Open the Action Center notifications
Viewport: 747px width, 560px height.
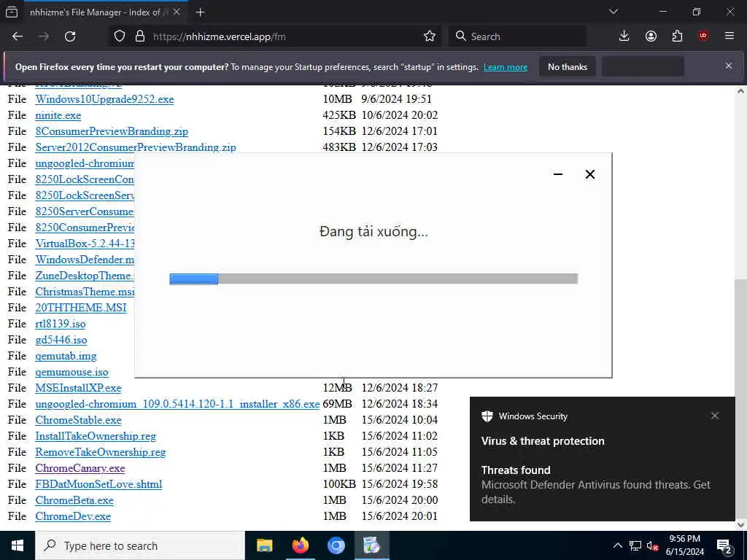[x=724, y=545]
